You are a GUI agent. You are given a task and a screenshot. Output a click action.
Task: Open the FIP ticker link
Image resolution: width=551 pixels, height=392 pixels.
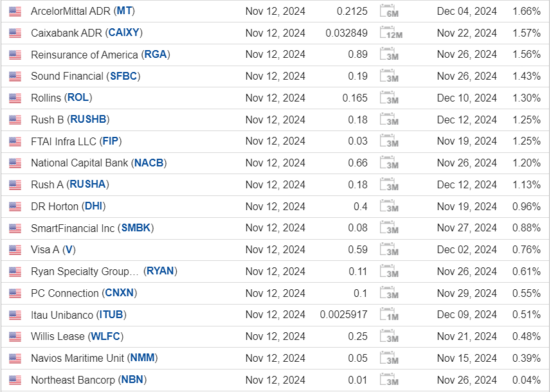(111, 141)
